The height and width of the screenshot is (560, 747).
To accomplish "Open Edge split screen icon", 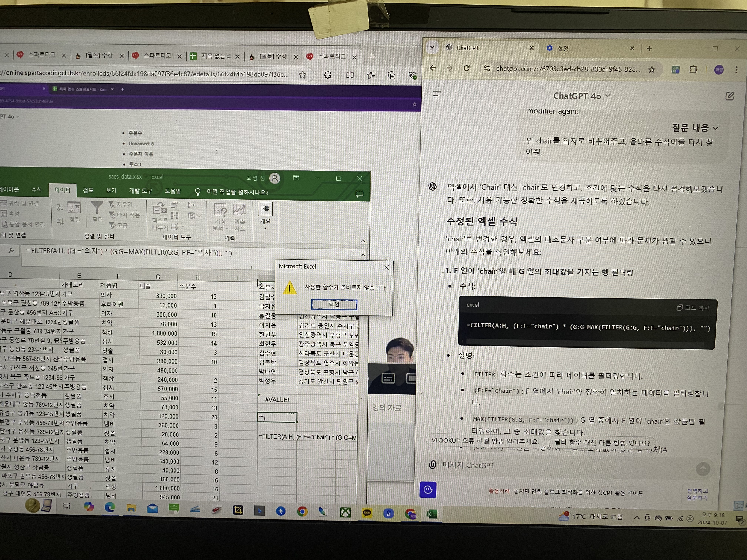I will (350, 75).
